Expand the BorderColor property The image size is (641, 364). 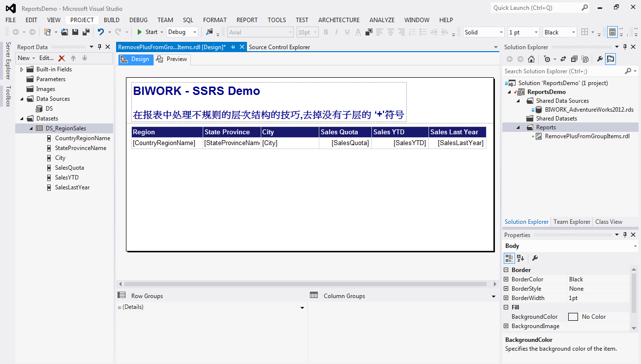[x=506, y=279]
